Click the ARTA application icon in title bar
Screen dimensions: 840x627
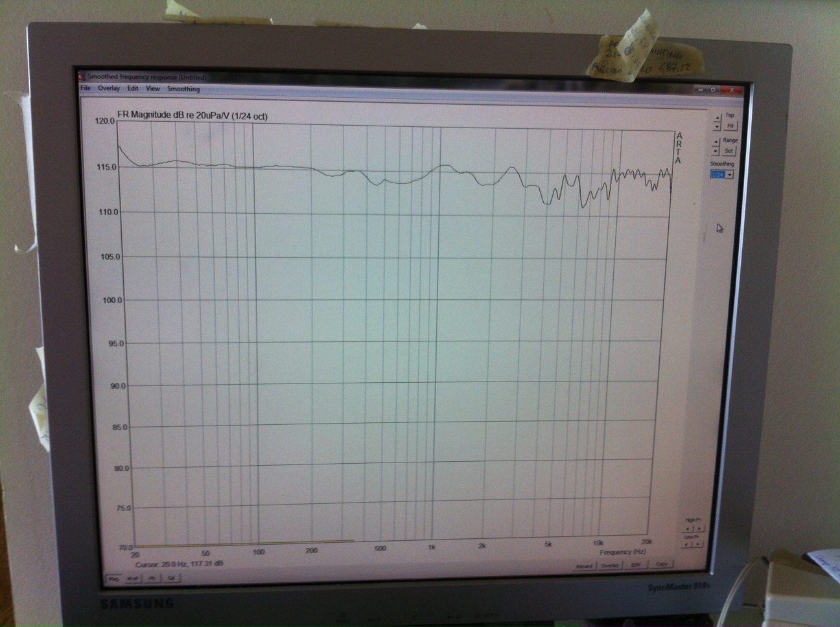(82, 76)
